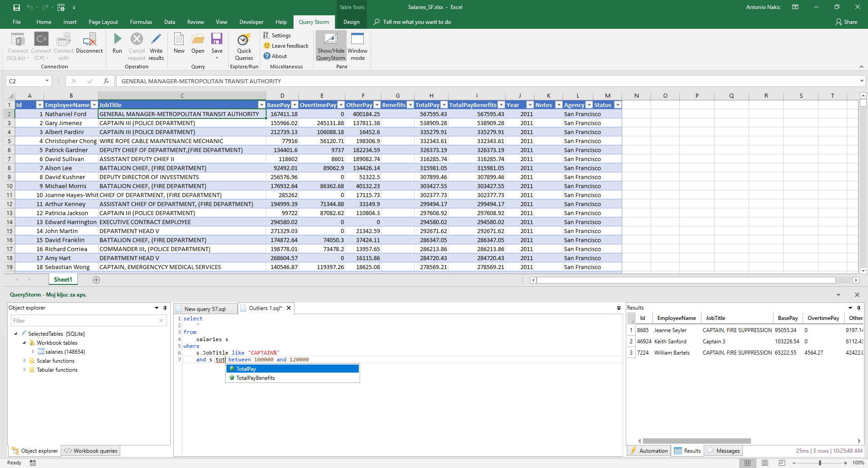This screenshot has height=468, width=868.
Task: Click Write results icon in ribbon
Action: coord(156,40)
